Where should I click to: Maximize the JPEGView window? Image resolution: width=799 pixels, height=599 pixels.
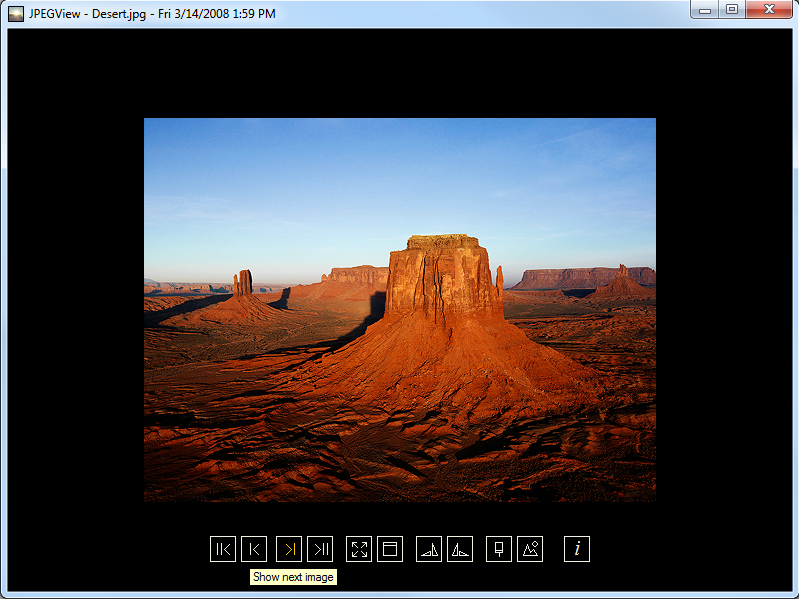(x=732, y=10)
